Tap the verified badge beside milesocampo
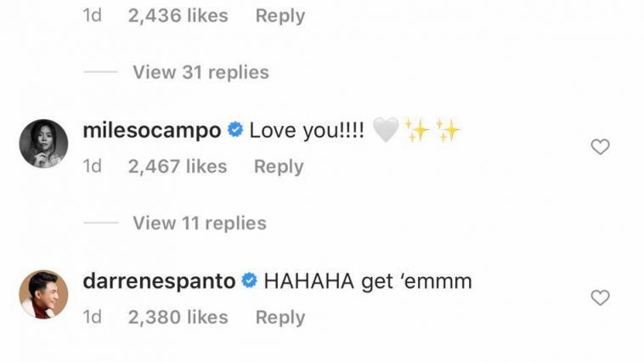 (235, 130)
